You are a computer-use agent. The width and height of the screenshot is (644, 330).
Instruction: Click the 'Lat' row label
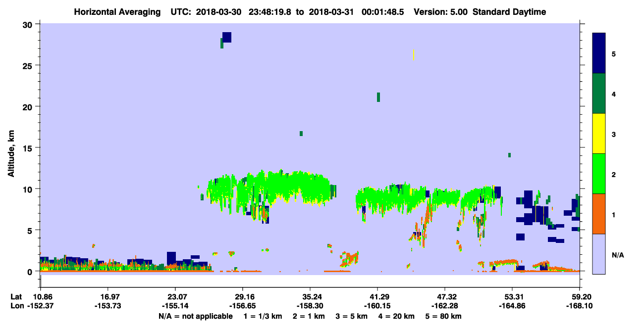coord(16,297)
